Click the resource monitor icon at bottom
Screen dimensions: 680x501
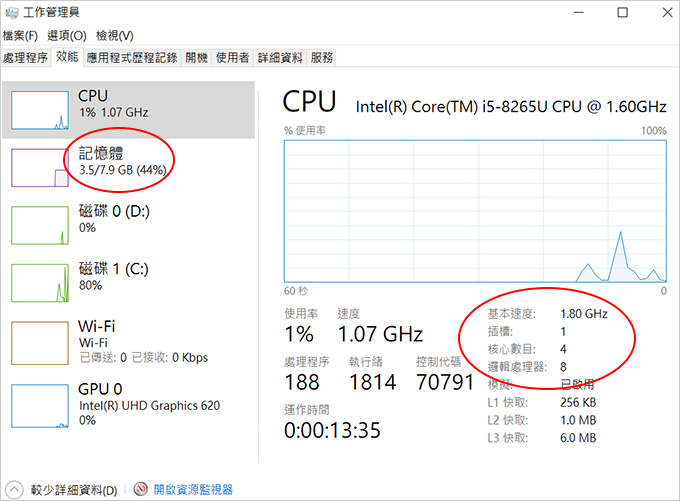click(x=141, y=489)
